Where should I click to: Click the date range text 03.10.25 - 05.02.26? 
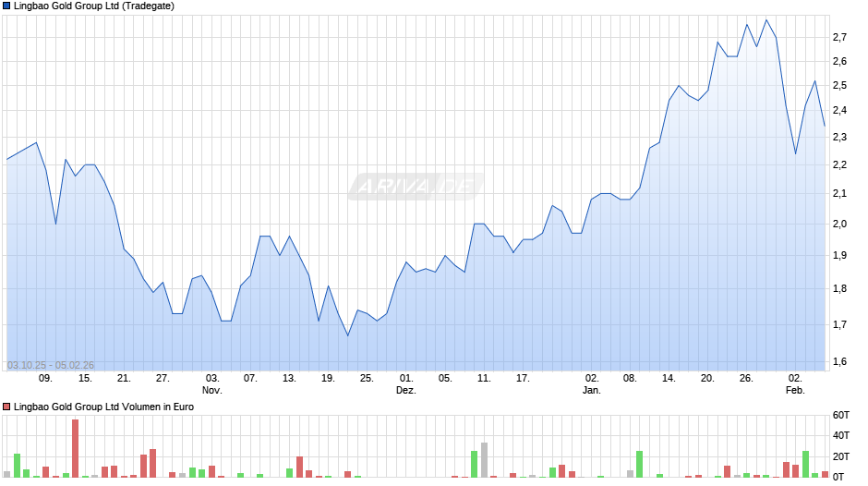51,365
